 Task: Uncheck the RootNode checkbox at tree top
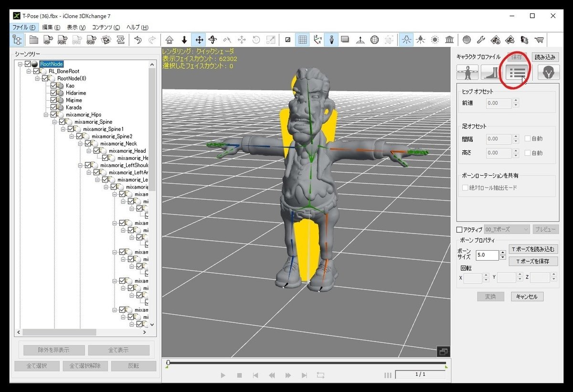tap(28, 64)
